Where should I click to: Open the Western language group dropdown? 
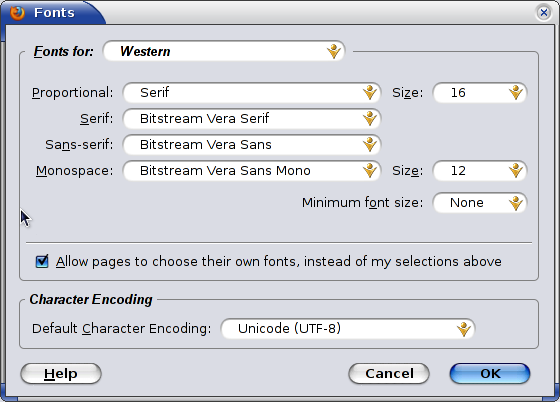(224, 51)
